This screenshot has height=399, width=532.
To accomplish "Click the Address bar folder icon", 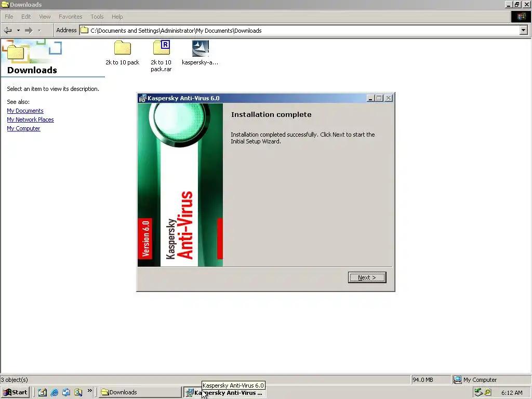I will [x=85, y=31].
